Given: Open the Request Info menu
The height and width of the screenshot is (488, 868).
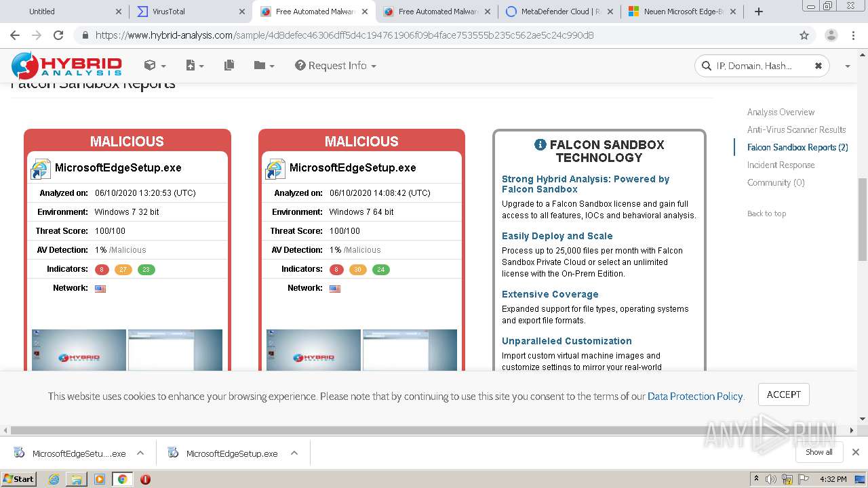Looking at the screenshot, I should tap(335, 66).
